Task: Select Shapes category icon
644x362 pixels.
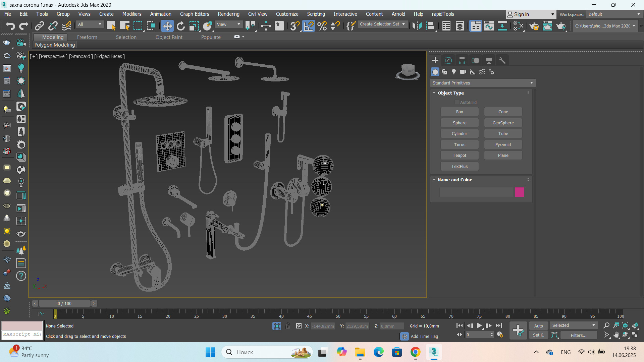Action: pos(444,72)
